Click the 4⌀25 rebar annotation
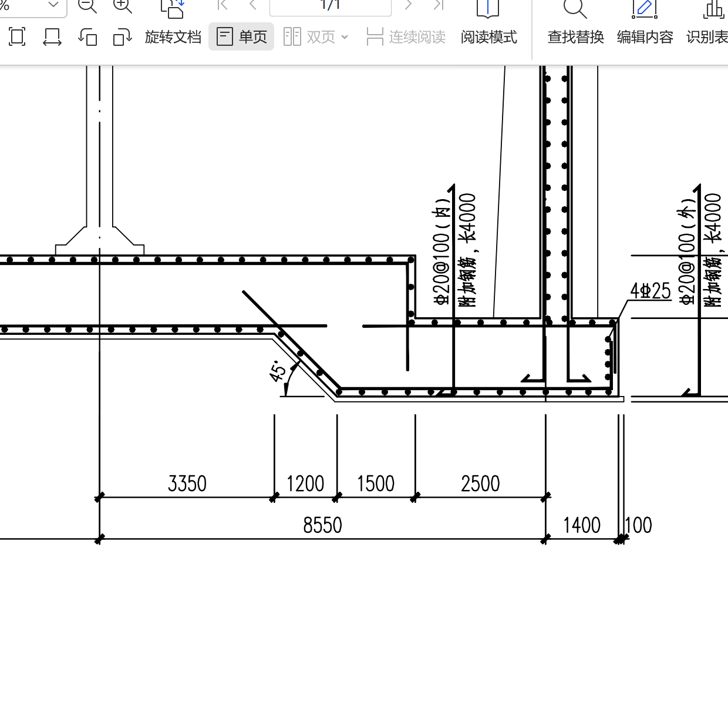The width and height of the screenshot is (728, 705). click(651, 291)
